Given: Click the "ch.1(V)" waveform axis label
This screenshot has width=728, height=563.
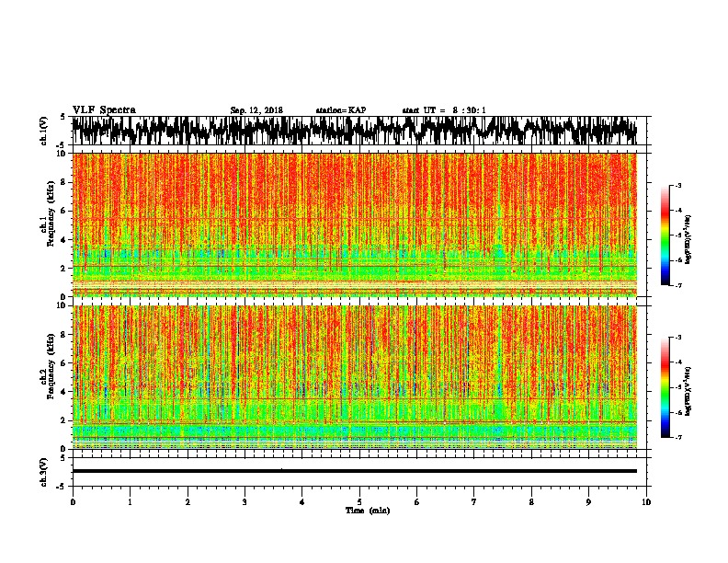Looking at the screenshot, I should [44, 131].
